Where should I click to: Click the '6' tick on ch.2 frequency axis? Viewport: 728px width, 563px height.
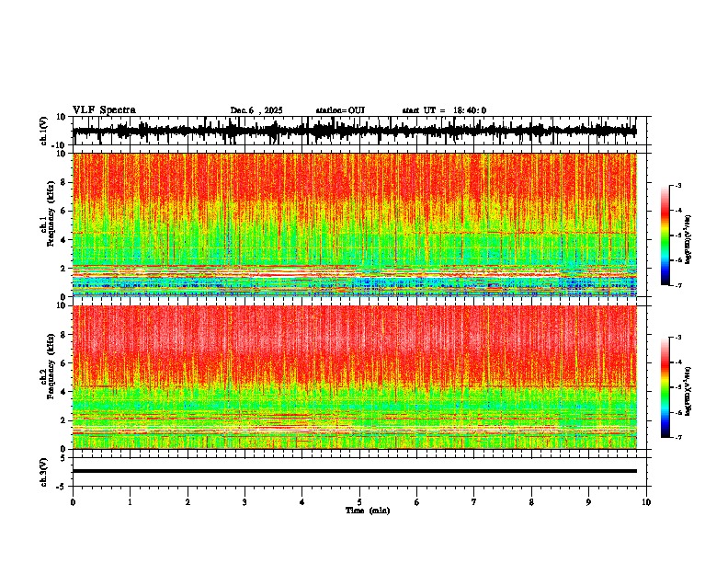click(64, 363)
